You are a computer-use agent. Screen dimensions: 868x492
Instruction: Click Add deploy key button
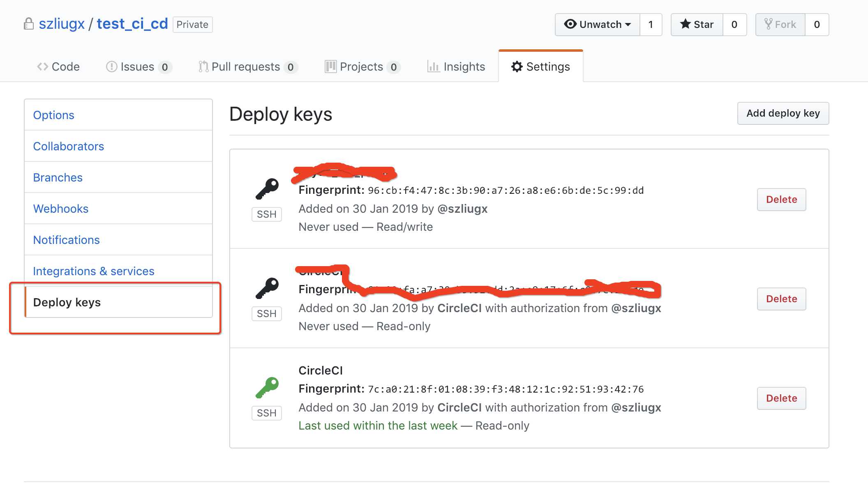[x=783, y=113]
